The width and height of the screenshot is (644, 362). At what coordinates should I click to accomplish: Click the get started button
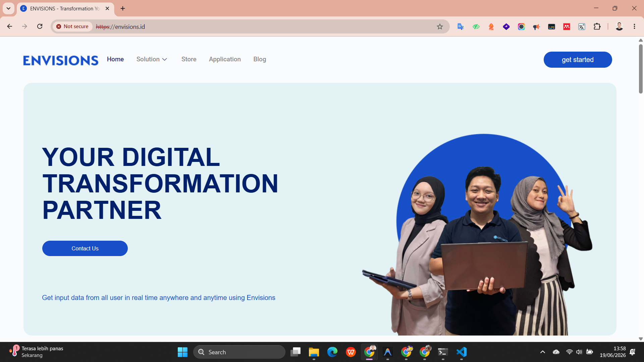click(x=578, y=60)
